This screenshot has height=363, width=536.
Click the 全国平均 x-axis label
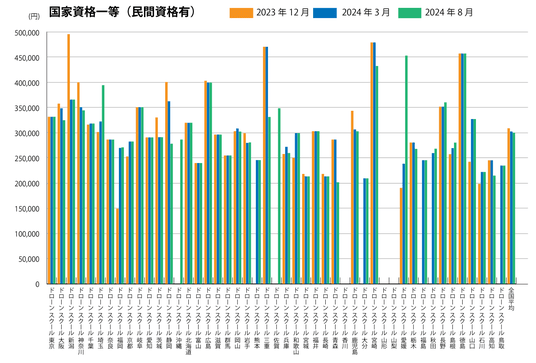[511, 299]
